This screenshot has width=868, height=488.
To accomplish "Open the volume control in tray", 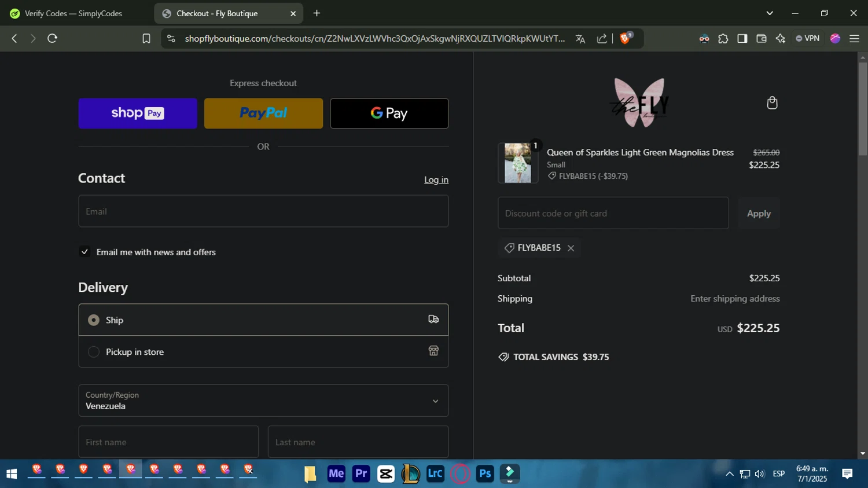I will pos(760,474).
